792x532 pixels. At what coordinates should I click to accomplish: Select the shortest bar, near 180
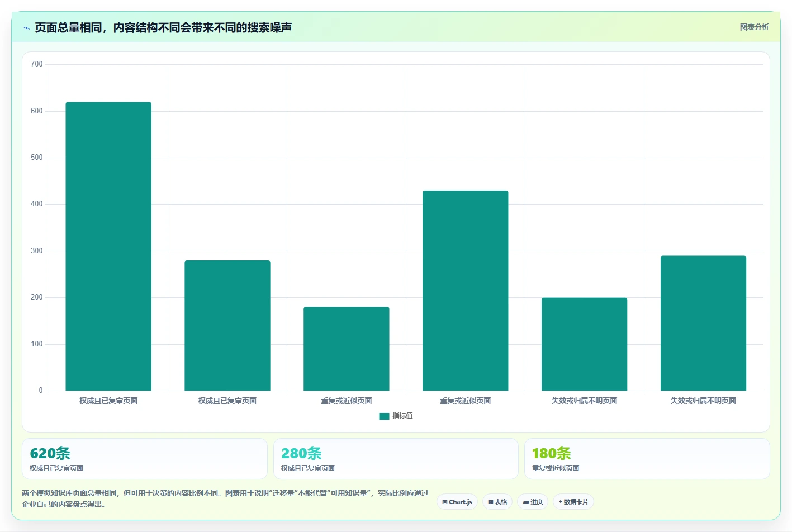click(x=347, y=349)
